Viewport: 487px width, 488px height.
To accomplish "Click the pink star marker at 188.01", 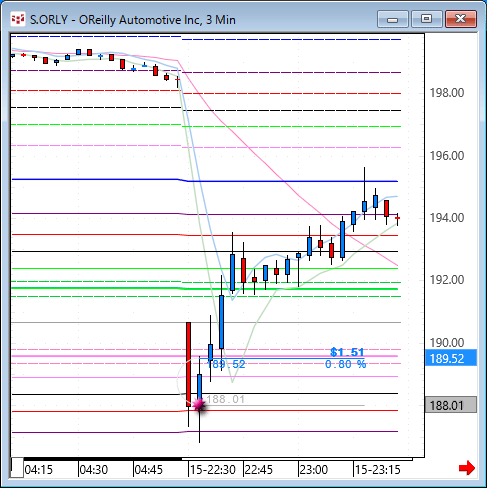I will (x=199, y=405).
